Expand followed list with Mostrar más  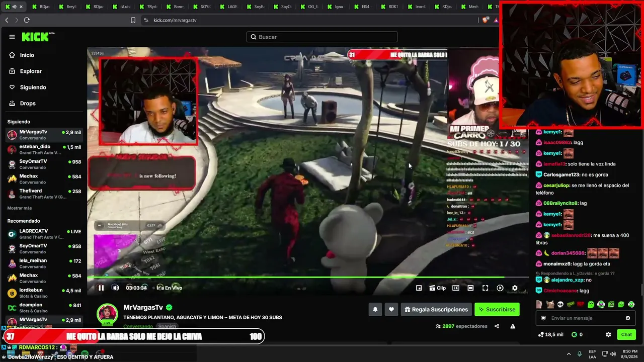(x=20, y=208)
